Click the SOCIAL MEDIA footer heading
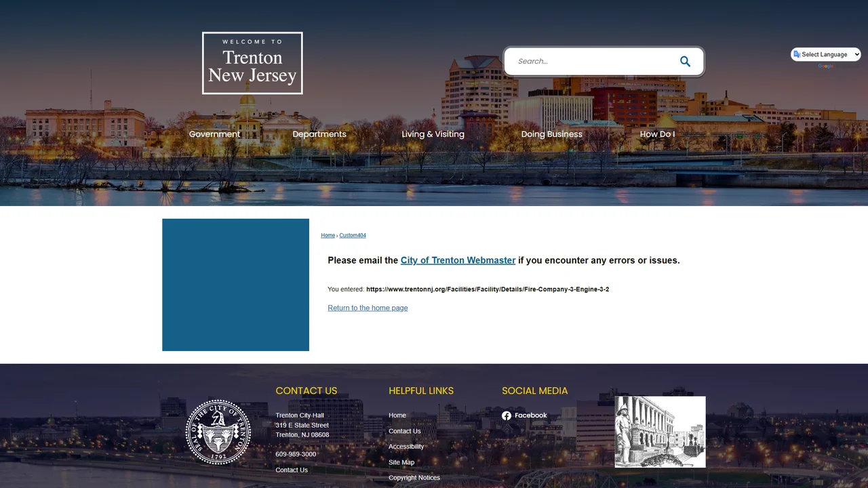Image resolution: width=868 pixels, height=488 pixels. click(534, 391)
